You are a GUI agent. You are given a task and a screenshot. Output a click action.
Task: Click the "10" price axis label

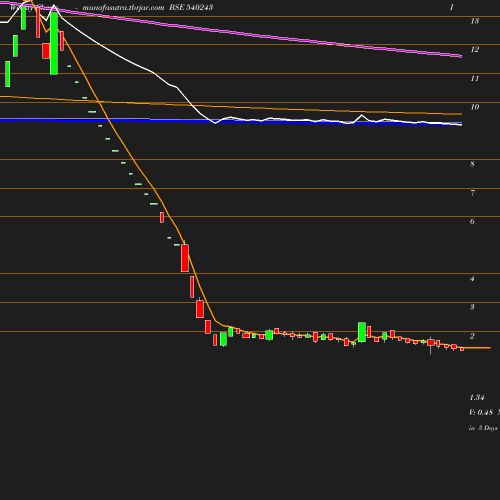(475, 107)
